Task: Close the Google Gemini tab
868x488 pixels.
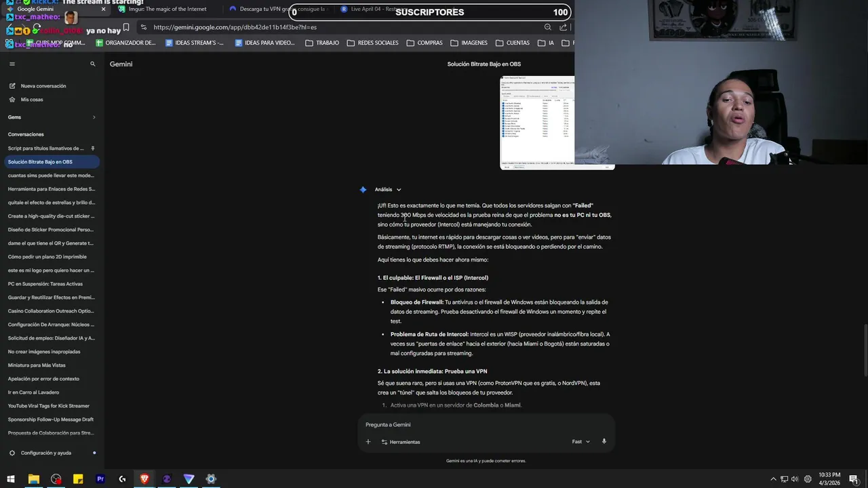Action: [x=103, y=9]
